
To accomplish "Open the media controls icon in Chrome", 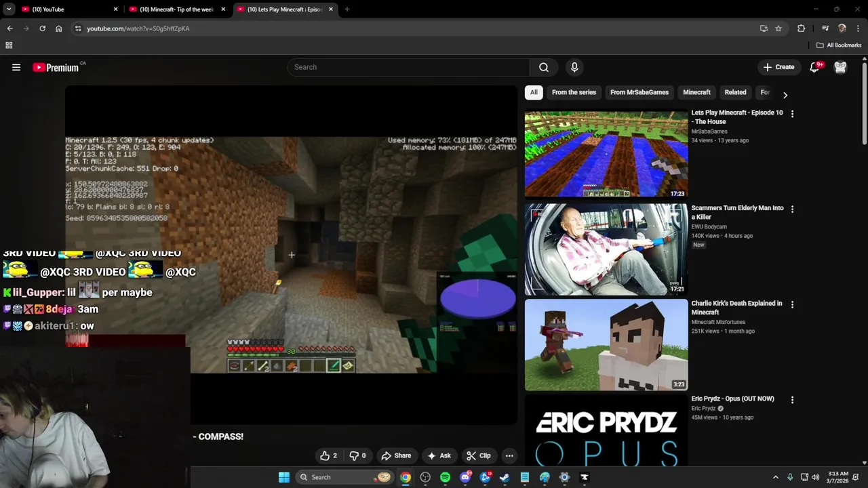I will [825, 28].
